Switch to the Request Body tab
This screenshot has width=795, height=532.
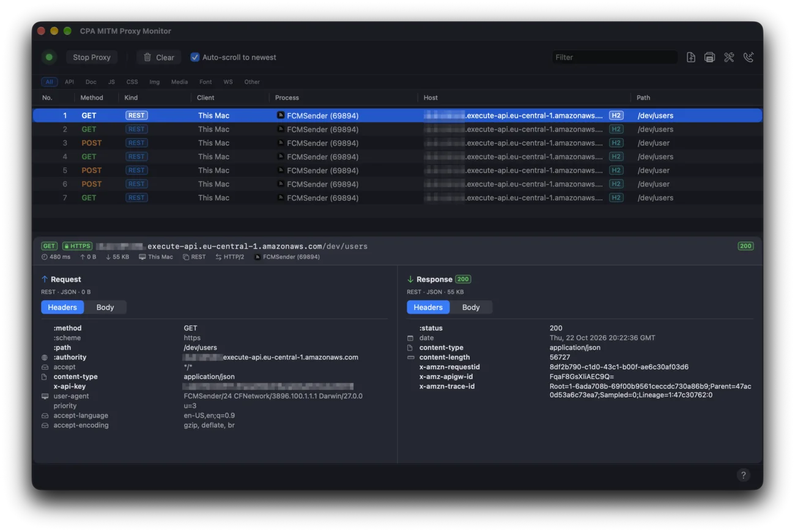[x=105, y=308]
